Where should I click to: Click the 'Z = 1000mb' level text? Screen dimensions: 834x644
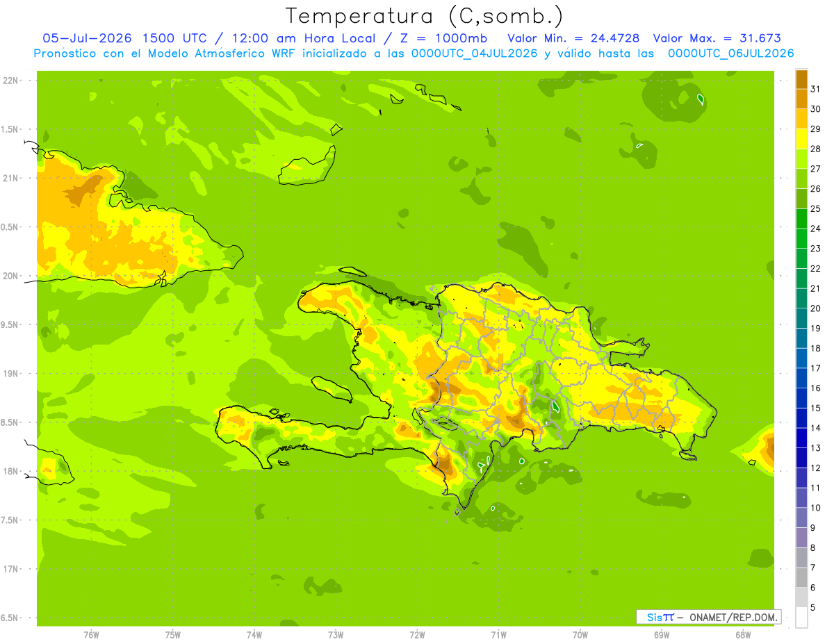pos(443,38)
